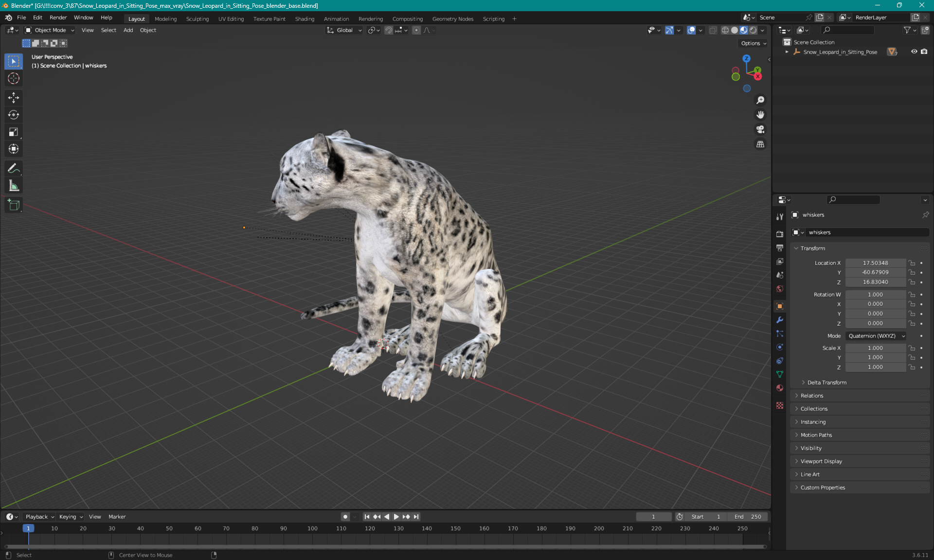The height and width of the screenshot is (560, 934).
Task: Open the World properties tab
Action: click(x=780, y=289)
